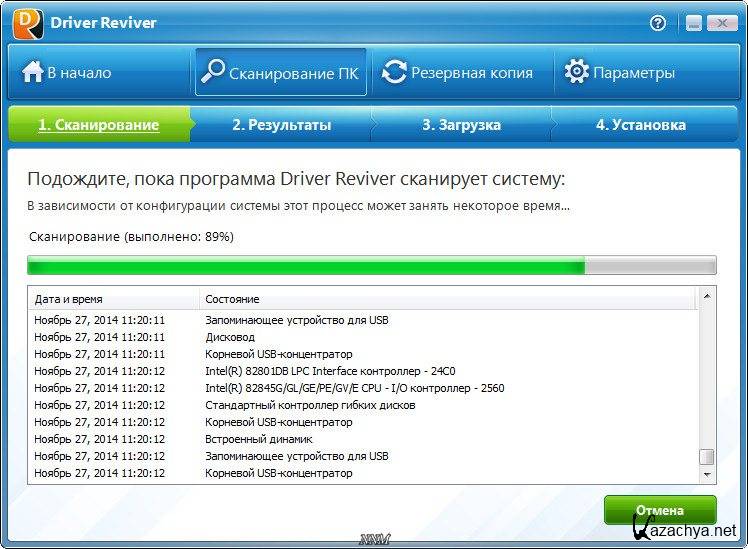This screenshot has height=549, width=748.
Task: Minimize the Driver Reviver window
Action: [694, 23]
